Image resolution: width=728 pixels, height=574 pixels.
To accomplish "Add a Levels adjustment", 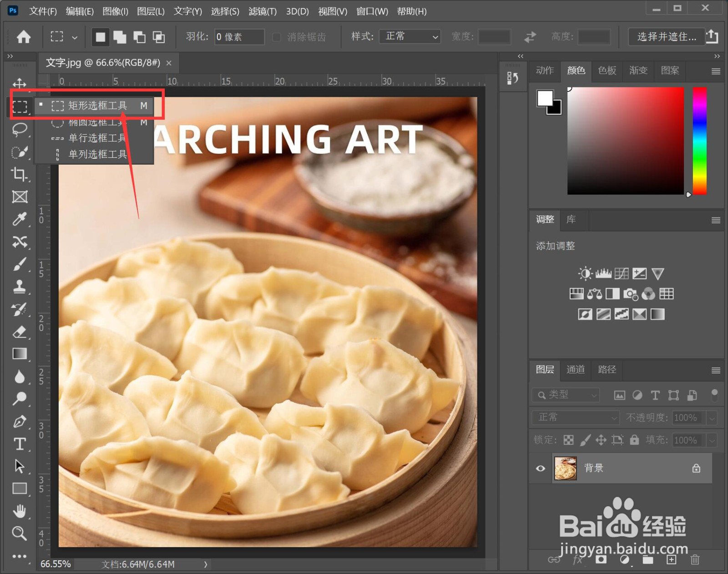I will [x=603, y=273].
